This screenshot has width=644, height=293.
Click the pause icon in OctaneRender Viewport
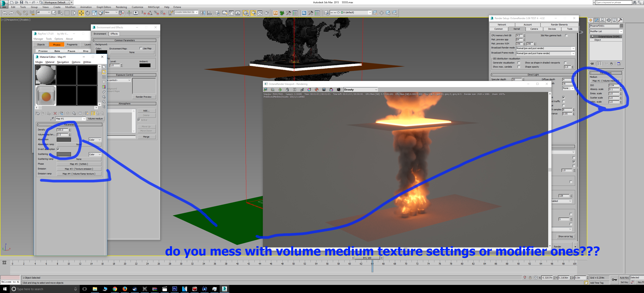[294, 90]
